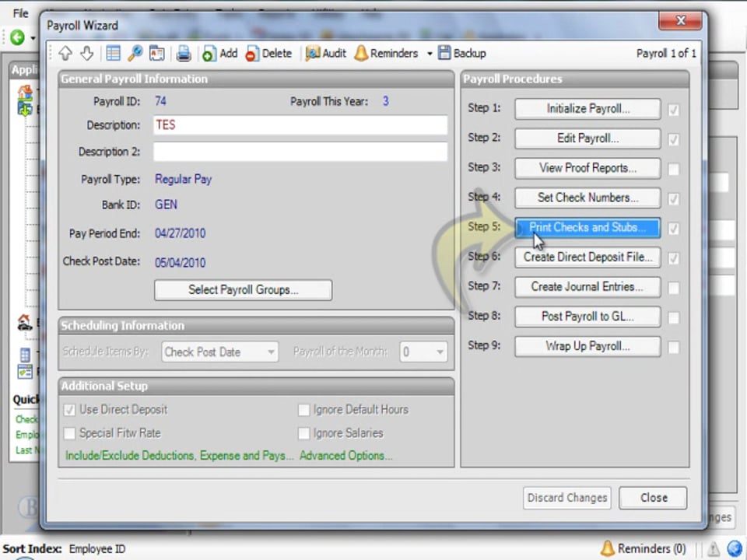This screenshot has height=560, width=747.
Task: Toggle Use Direct Deposit checkbox
Action: click(69, 410)
